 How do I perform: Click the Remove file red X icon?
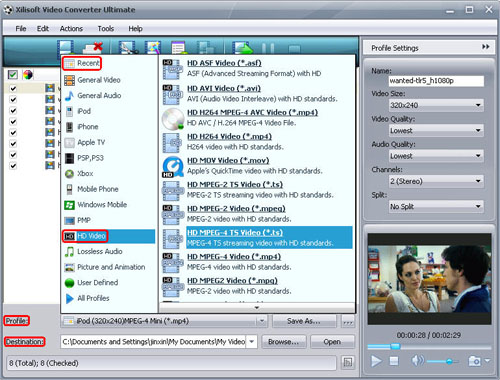point(93,47)
